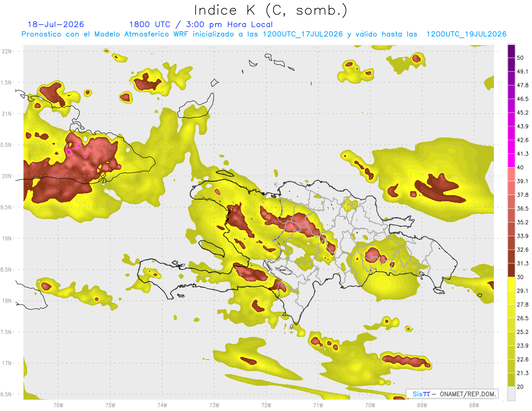Select the '18-Jul-2026' date label
Image resolution: width=532 pixels, height=411 pixels.
tap(56, 24)
